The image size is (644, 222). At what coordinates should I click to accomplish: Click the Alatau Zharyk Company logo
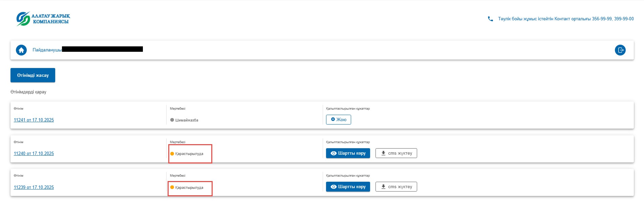(43, 19)
